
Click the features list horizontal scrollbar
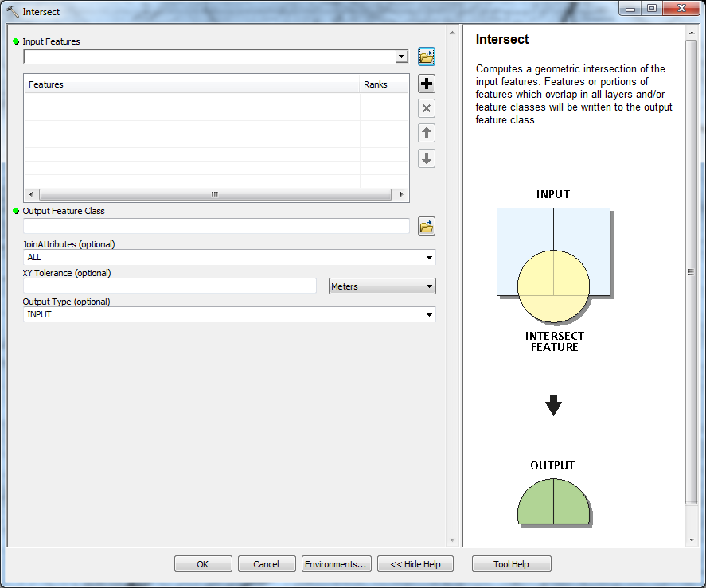coord(214,195)
